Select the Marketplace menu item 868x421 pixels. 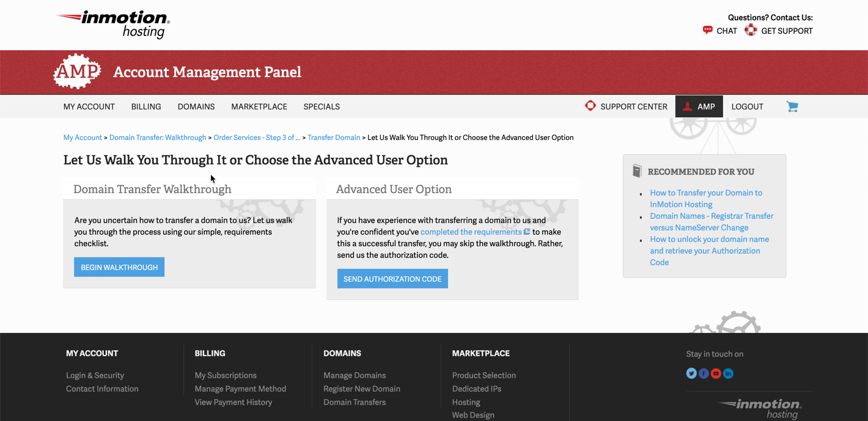click(259, 106)
